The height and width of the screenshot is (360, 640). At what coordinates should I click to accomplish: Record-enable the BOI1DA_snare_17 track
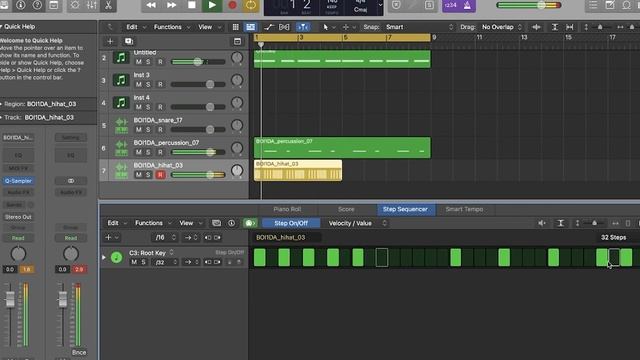pos(160,129)
